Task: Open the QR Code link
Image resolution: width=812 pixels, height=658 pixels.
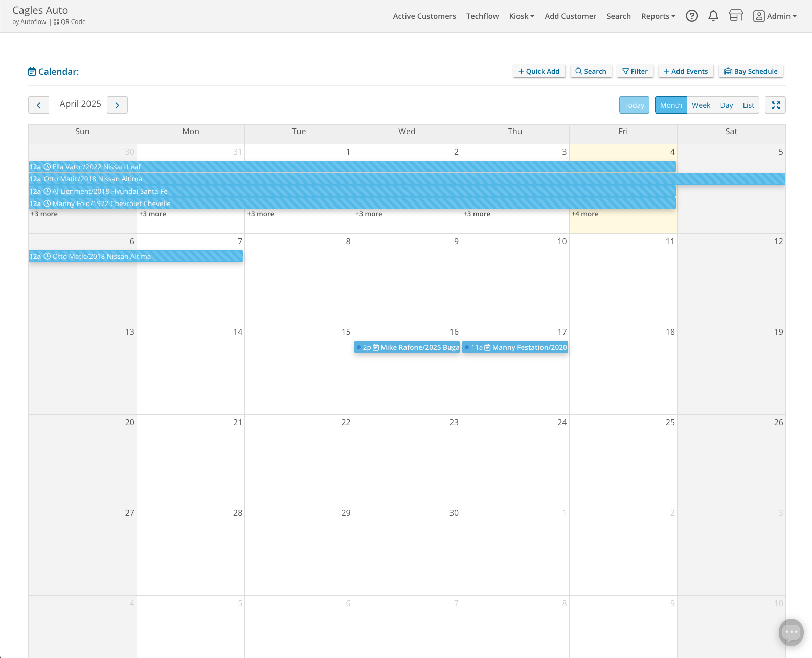Action: pos(70,22)
